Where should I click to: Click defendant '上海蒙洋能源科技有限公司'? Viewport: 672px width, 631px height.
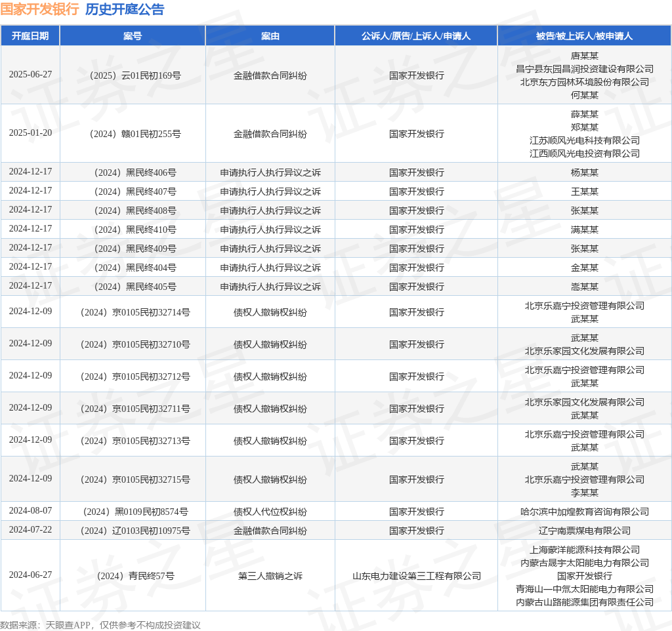point(585,550)
